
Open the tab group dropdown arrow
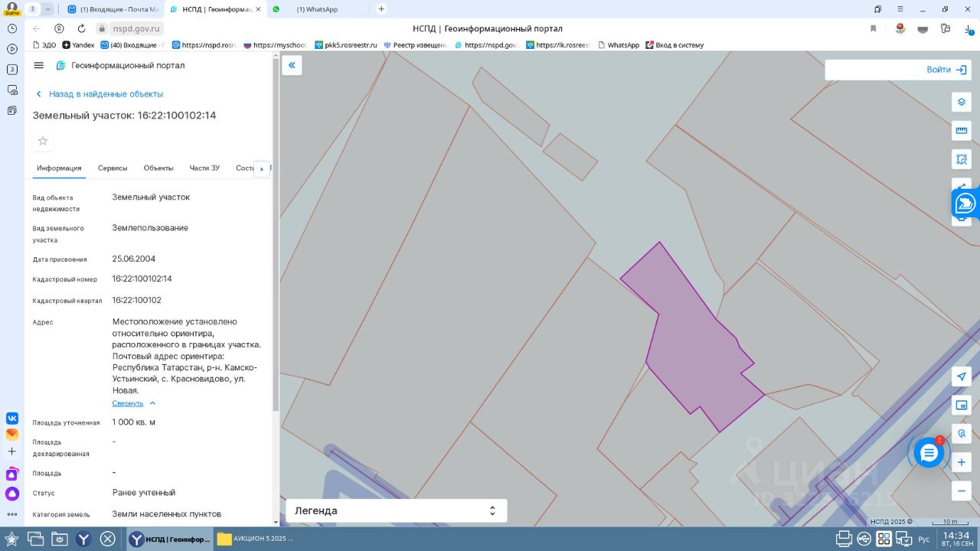tap(48, 9)
